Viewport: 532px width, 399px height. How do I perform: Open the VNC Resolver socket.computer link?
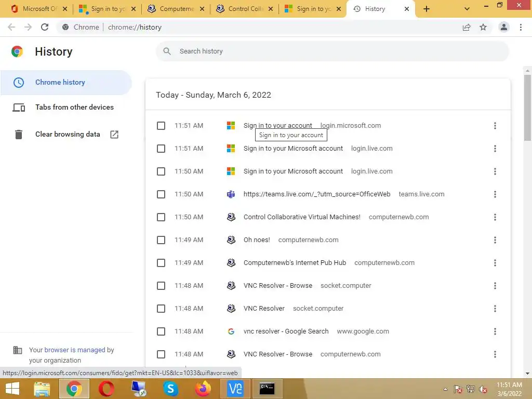[x=263, y=309]
